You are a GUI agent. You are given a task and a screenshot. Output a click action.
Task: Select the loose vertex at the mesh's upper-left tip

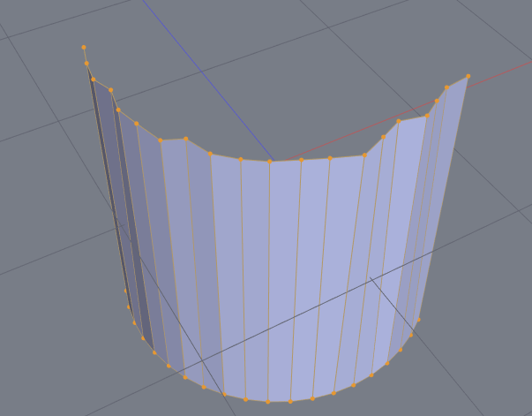point(84,47)
